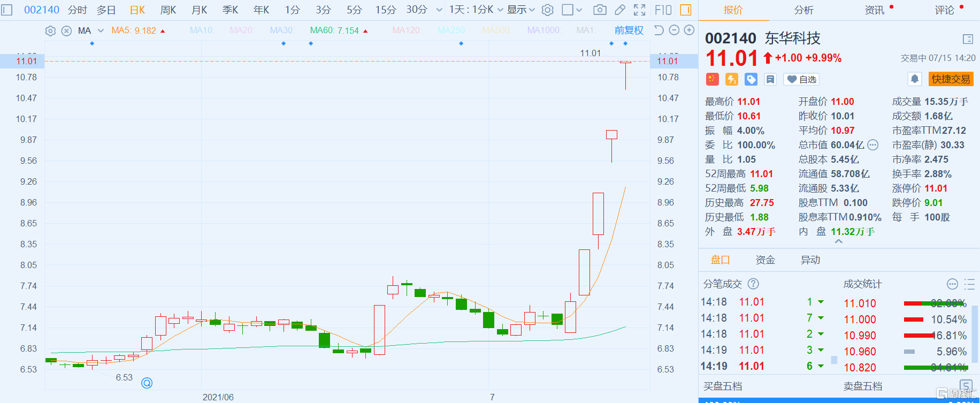Open the 评论 comments tab
The height and width of the screenshot is (403, 980).
tap(945, 10)
